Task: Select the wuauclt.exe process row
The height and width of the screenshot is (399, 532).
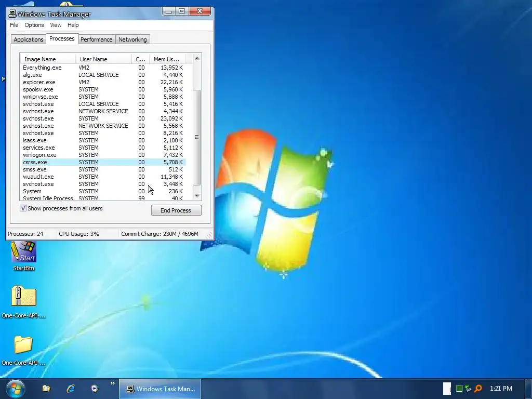Action: tap(104, 177)
